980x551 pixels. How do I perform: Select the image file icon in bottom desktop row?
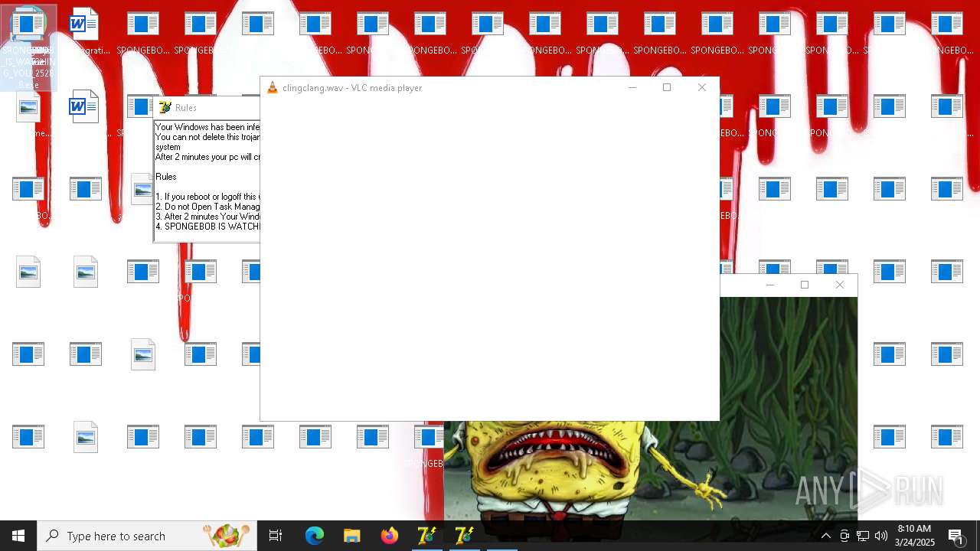click(86, 437)
